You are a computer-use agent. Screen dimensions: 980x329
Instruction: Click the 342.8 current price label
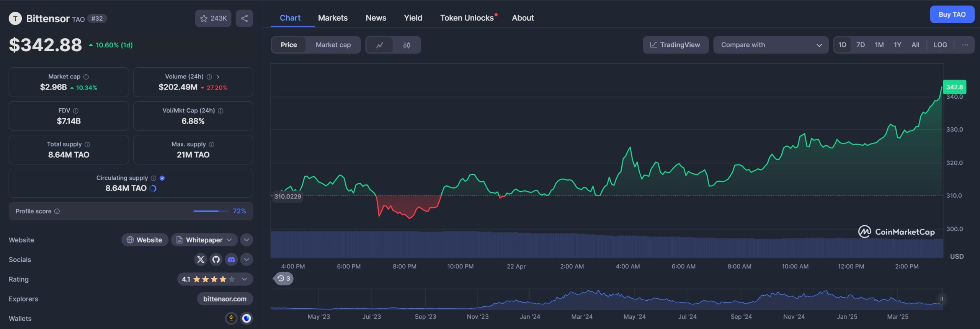coord(954,87)
